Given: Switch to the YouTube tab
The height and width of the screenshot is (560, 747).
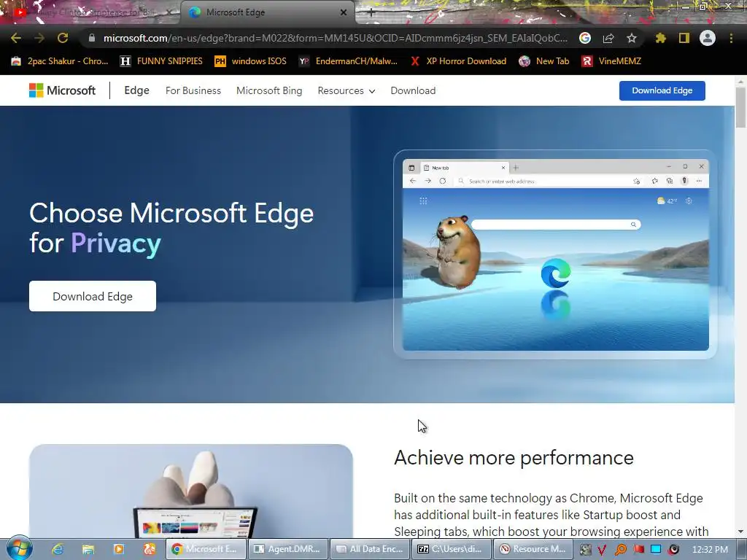Looking at the screenshot, I should tap(90, 12).
